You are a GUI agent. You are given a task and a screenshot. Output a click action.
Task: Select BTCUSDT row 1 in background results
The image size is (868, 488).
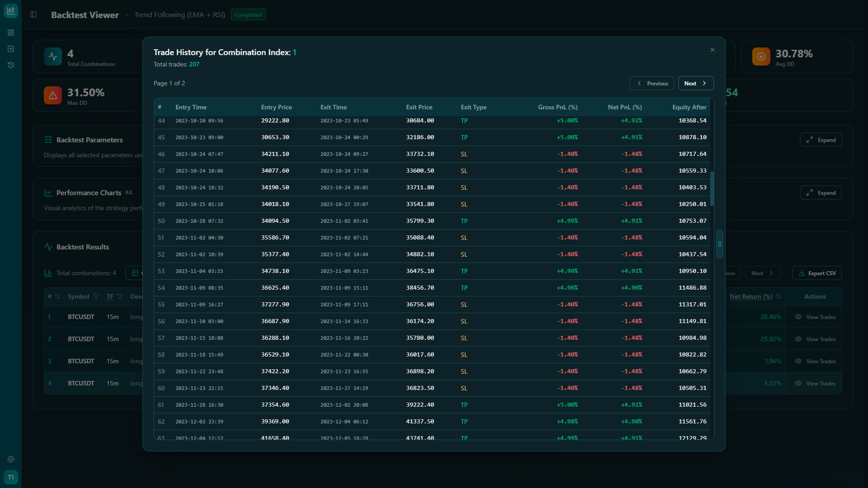click(x=81, y=317)
